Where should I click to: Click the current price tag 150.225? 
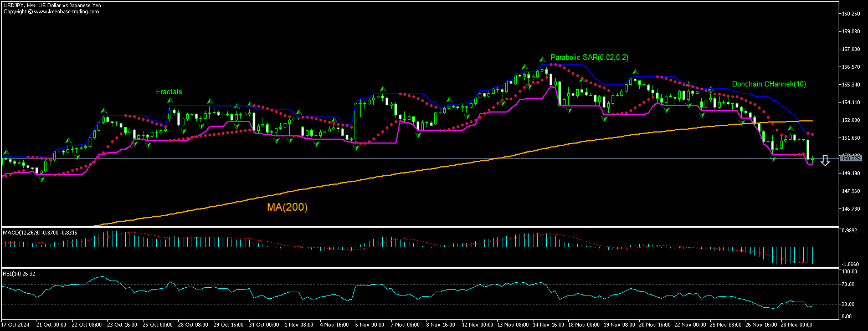pyautogui.click(x=850, y=159)
